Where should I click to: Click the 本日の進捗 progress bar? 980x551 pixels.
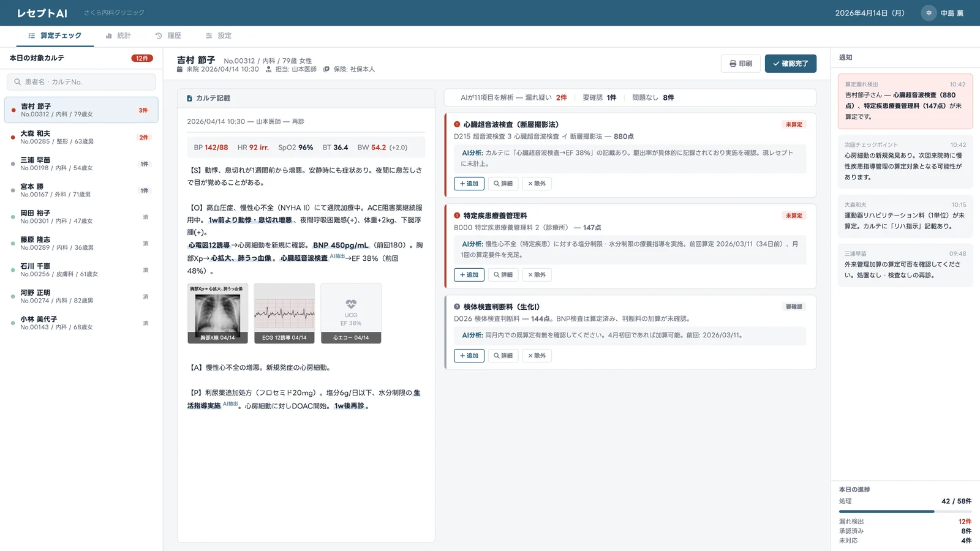point(905,511)
